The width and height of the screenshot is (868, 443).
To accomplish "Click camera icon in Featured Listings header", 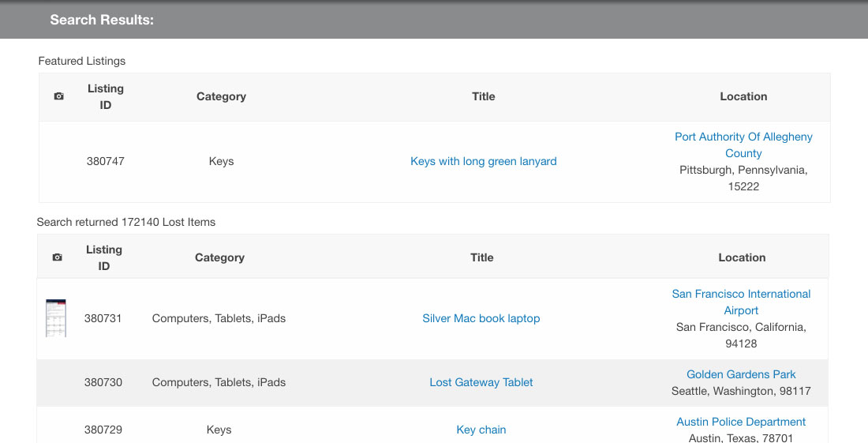I will pos(58,96).
